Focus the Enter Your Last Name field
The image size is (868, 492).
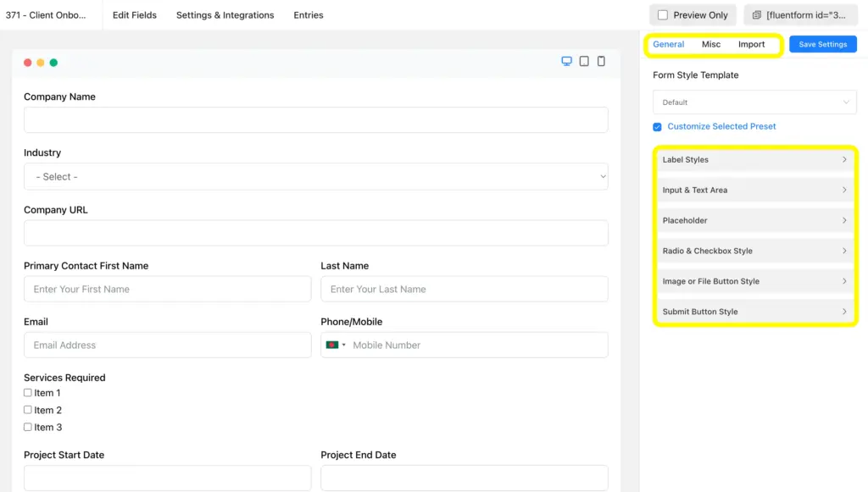tap(465, 289)
